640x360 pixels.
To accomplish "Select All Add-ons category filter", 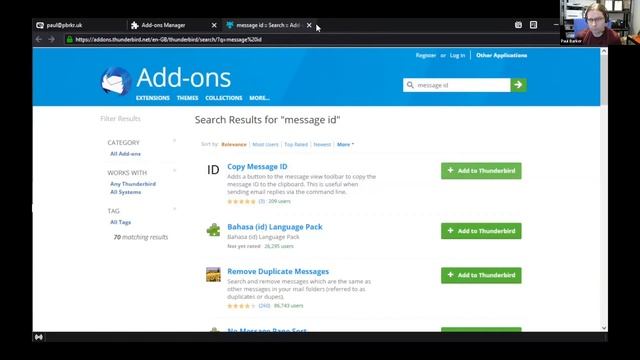I will (x=125, y=154).
